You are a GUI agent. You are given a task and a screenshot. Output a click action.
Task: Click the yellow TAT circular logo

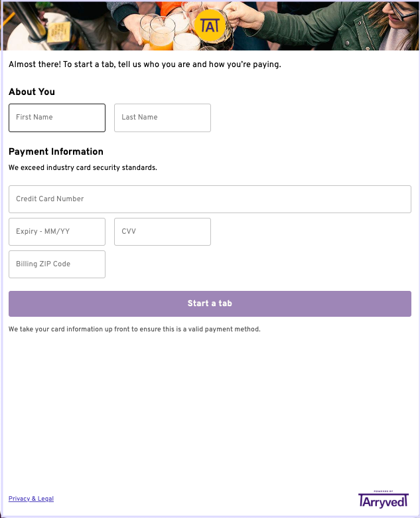pyautogui.click(x=210, y=25)
